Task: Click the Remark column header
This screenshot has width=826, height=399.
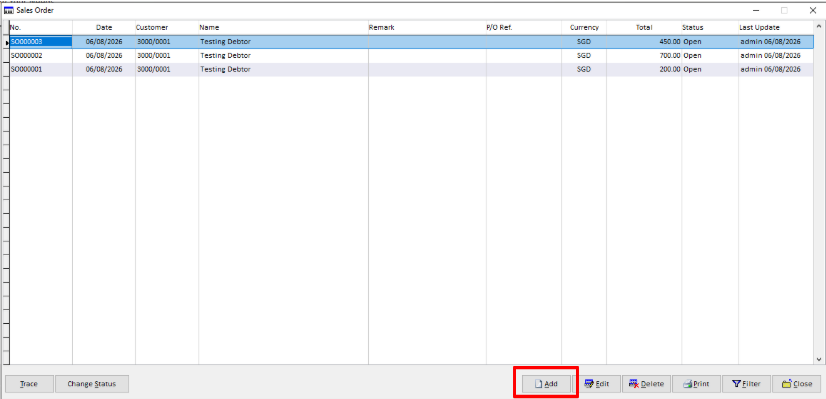Action: coord(427,27)
